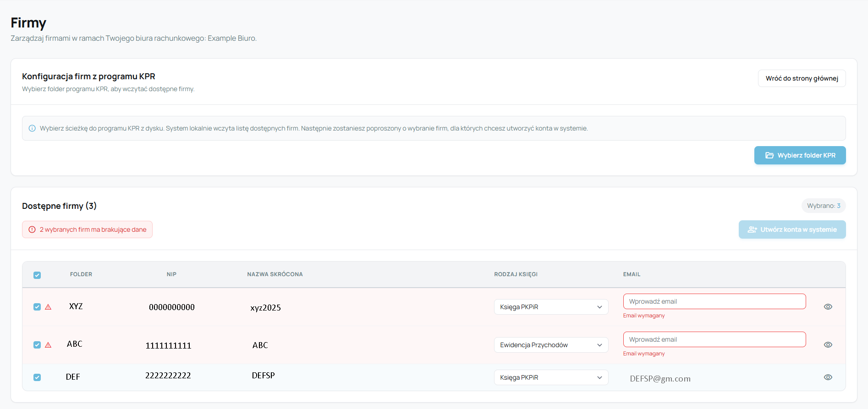Click the RODZAJ KSIĘGI column header

click(516, 274)
